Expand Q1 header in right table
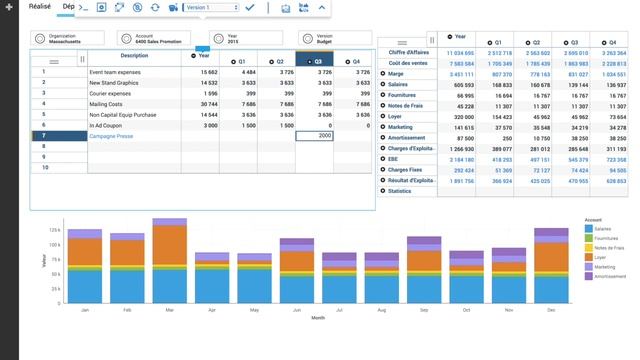 490,42
